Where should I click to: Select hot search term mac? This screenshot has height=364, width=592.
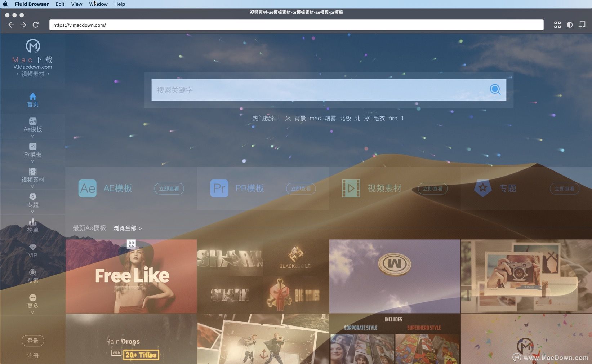pos(315,118)
